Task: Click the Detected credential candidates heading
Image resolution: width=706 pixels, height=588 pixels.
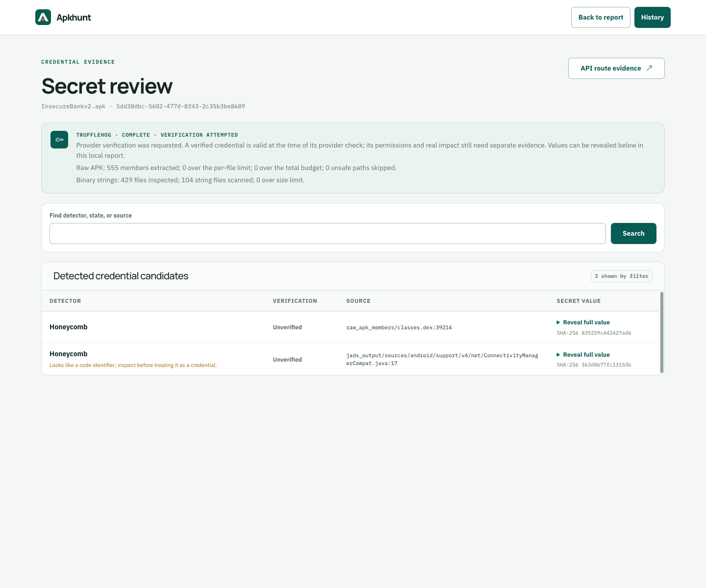Action: pyautogui.click(x=121, y=276)
